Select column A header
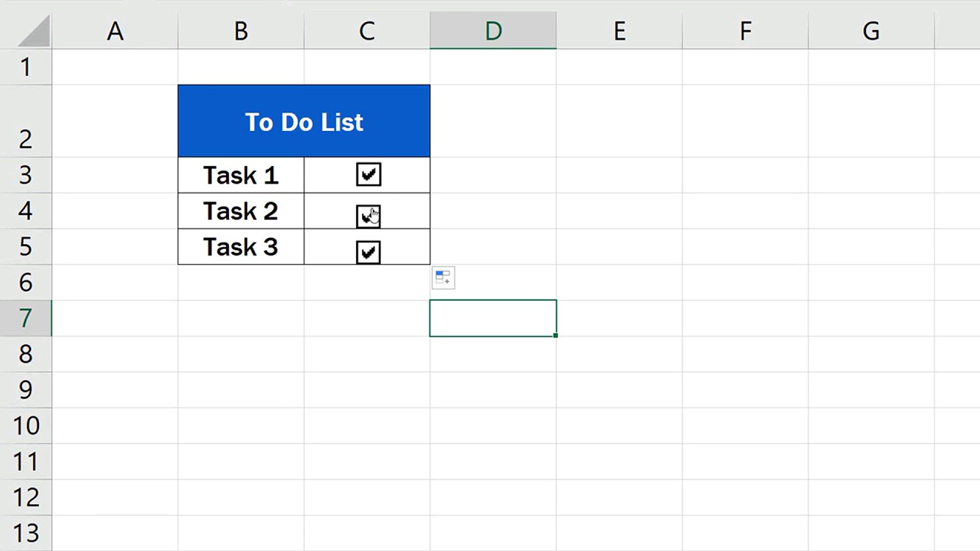 point(115,31)
